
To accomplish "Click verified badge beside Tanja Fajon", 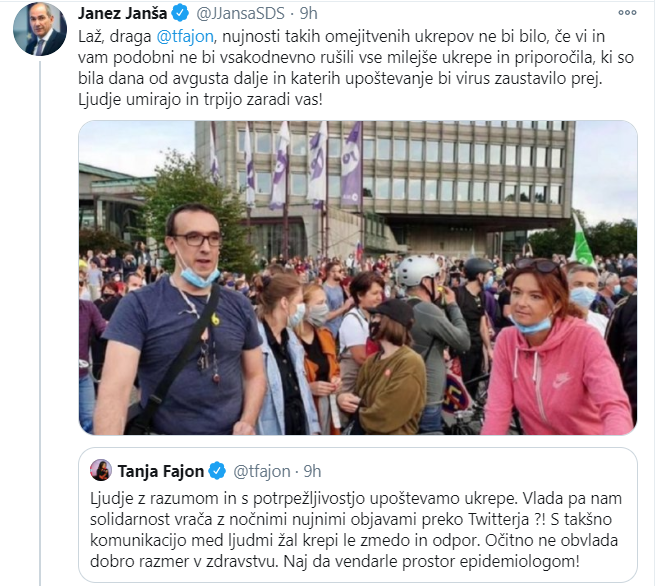I will 217,471.
